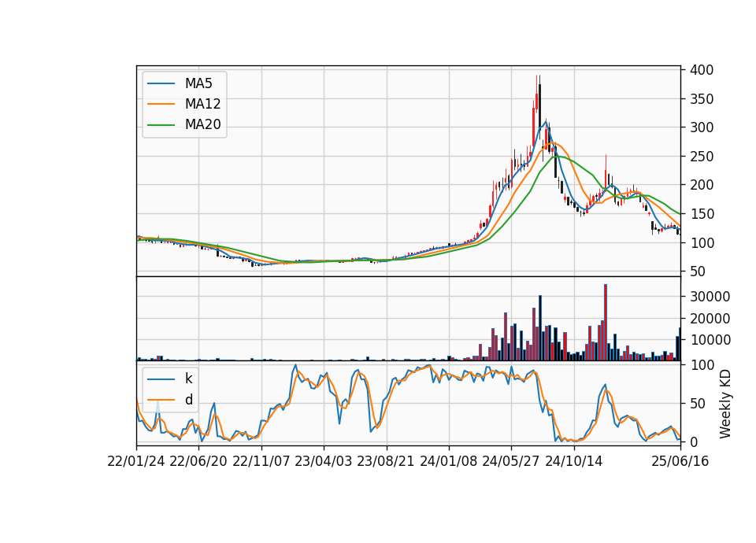The height and width of the screenshot is (543, 756).
Task: Click the orange MA12 legend line sample
Action: click(x=161, y=104)
